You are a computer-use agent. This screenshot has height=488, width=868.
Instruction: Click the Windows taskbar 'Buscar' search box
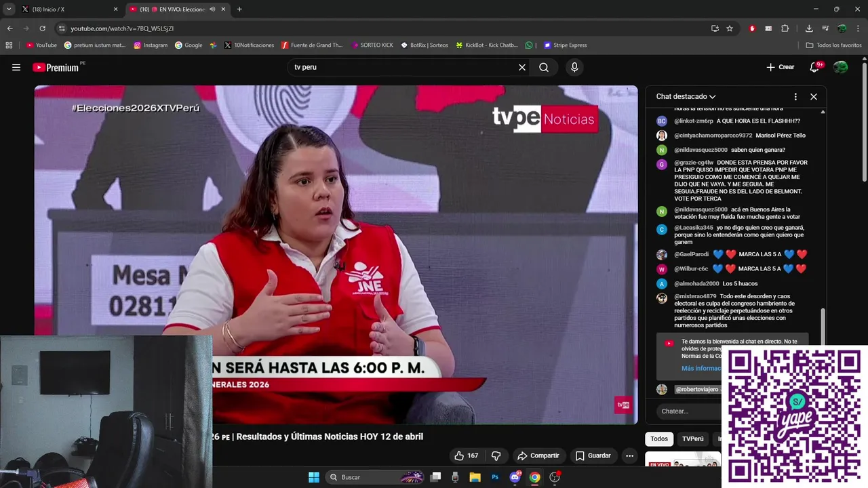point(374,477)
